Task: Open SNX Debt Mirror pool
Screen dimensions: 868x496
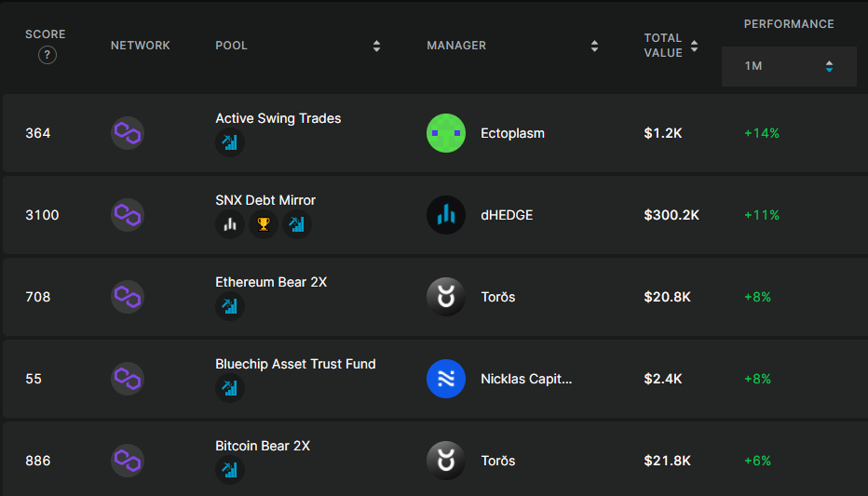Action: (x=265, y=200)
